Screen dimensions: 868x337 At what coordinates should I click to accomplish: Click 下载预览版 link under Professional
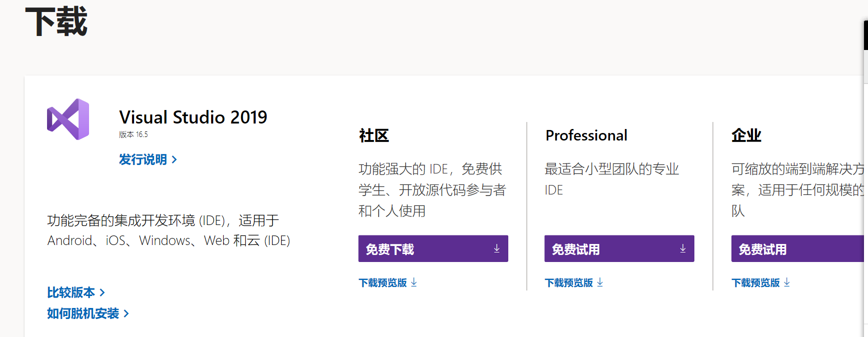tap(574, 282)
